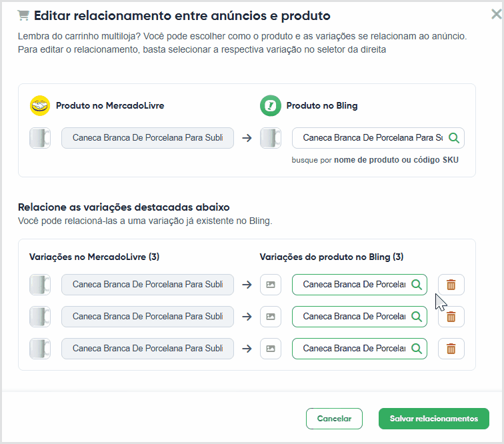Screen dimensions: 504x444
Task: Delete the second variation relationship
Action: click(451, 317)
